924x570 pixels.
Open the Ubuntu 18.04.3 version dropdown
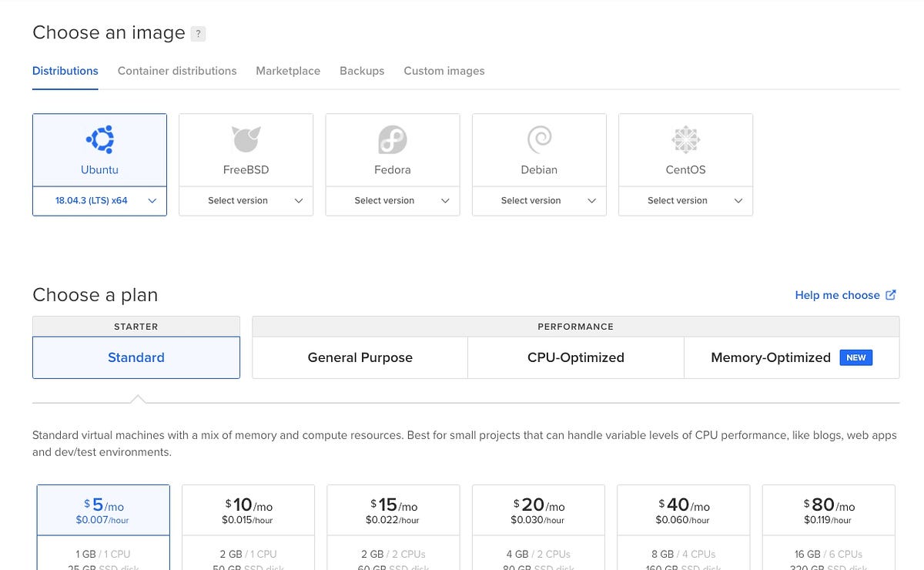(99, 200)
